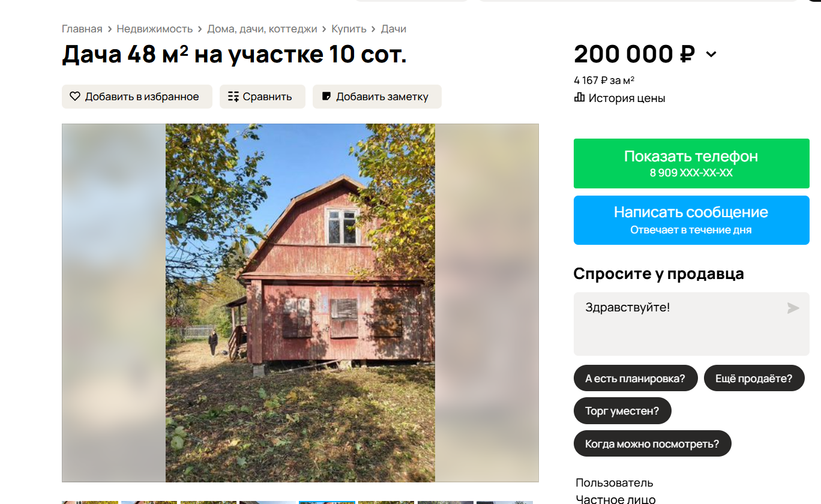
Task: Ask Когда можно посмотреть? quick question
Action: 652,444
